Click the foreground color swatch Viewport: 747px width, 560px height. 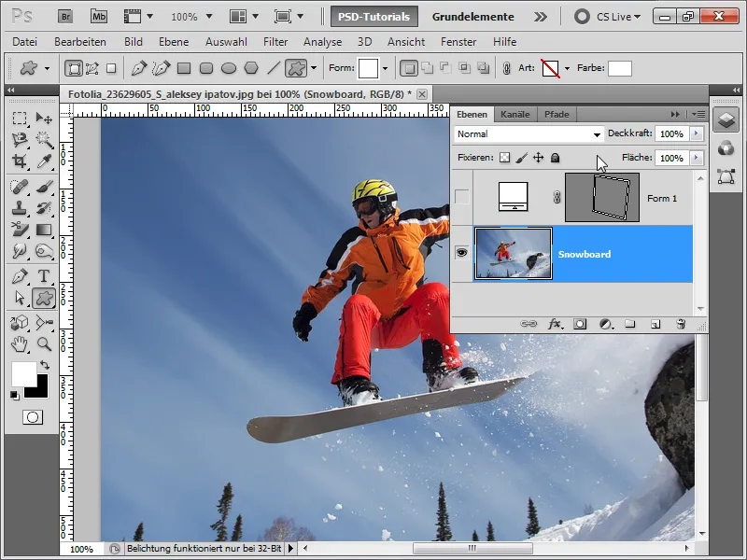click(x=23, y=374)
